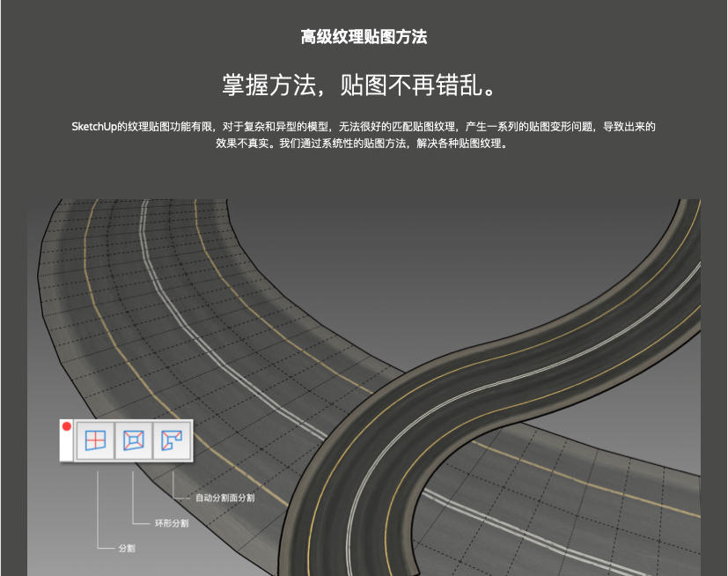Click the 分割 label at the bottom

click(x=127, y=548)
